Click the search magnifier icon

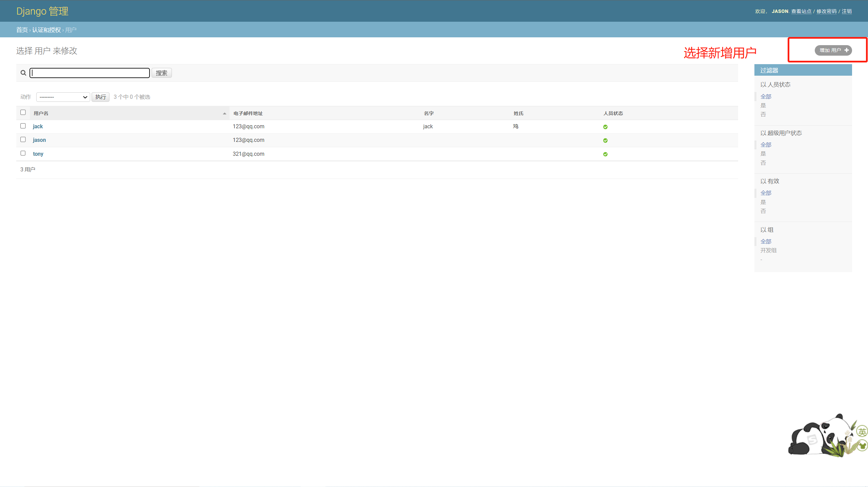(x=23, y=73)
